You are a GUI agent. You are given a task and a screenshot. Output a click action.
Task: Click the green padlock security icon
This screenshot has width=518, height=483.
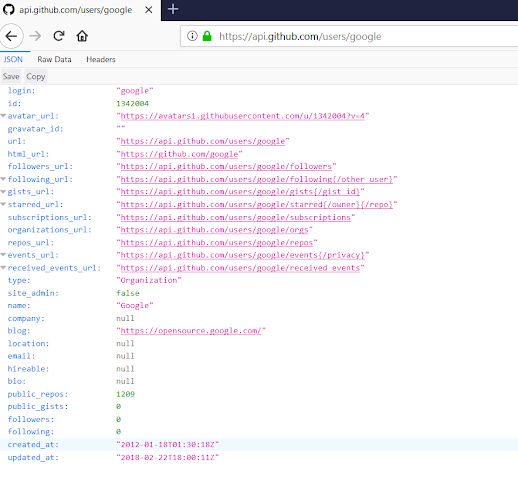point(207,36)
